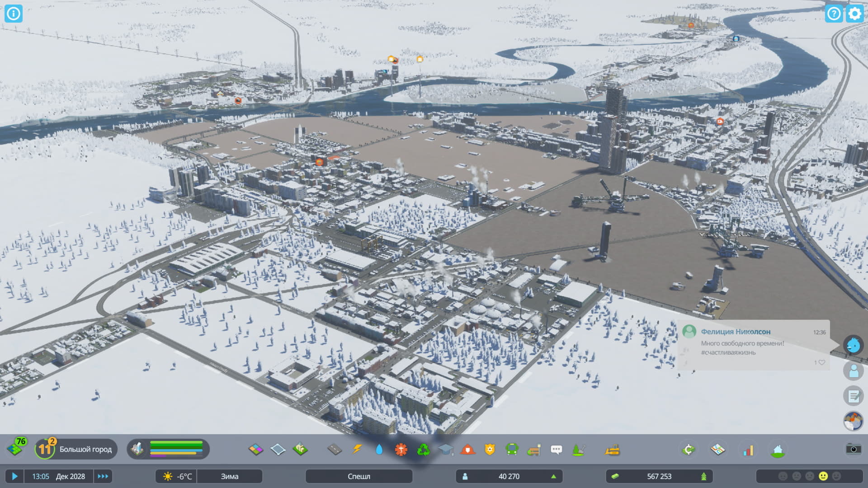Click the Большой город milestone label
The image size is (868, 488).
(85, 449)
